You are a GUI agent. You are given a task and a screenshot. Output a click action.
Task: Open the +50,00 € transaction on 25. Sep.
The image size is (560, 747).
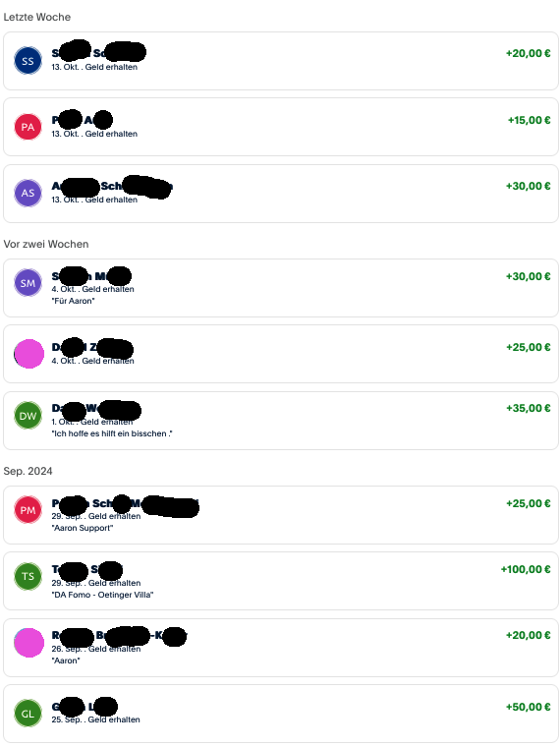(x=281, y=714)
